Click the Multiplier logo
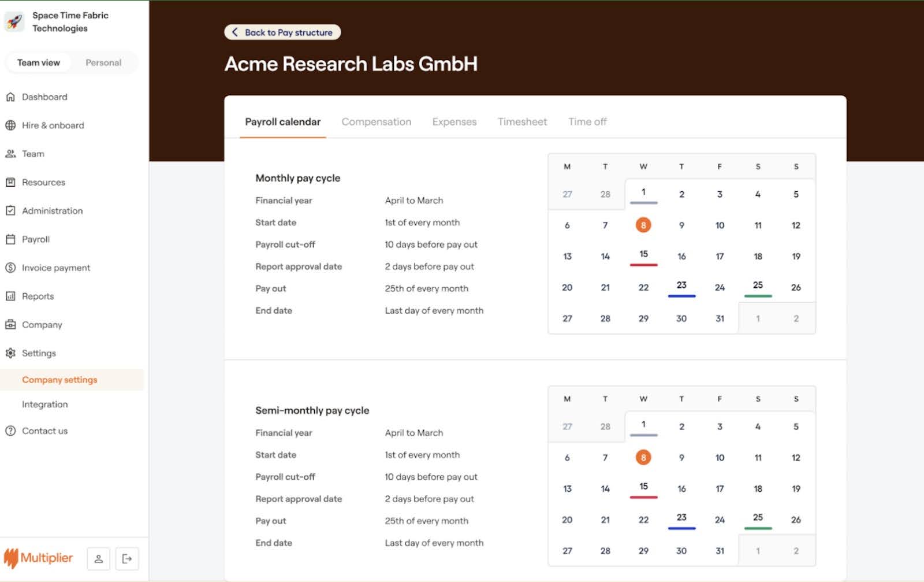The height and width of the screenshot is (582, 924). coord(39,558)
